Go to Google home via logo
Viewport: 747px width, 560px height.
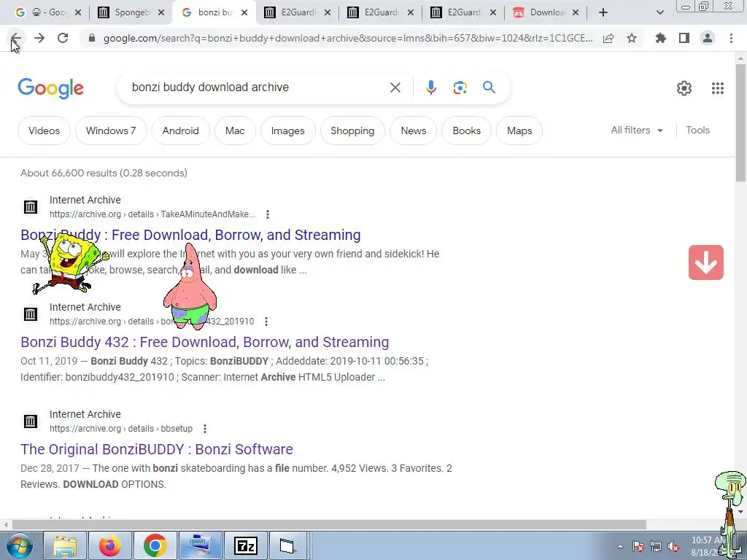[x=50, y=88]
